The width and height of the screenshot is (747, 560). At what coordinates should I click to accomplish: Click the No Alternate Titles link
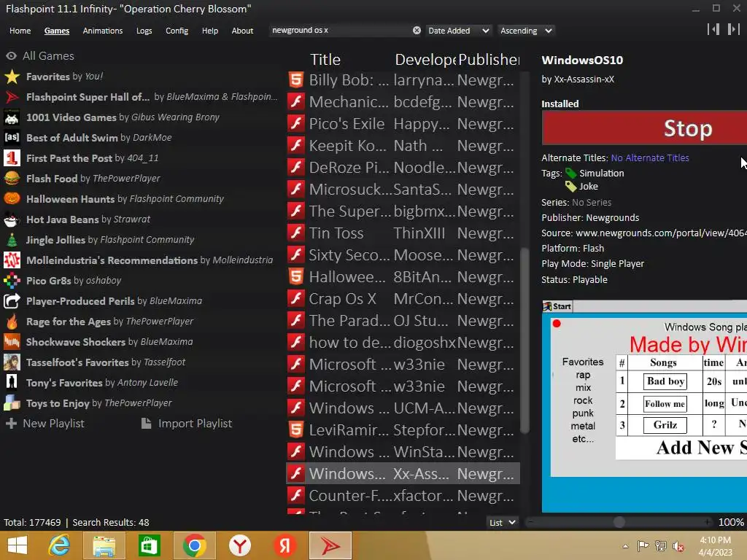(650, 157)
